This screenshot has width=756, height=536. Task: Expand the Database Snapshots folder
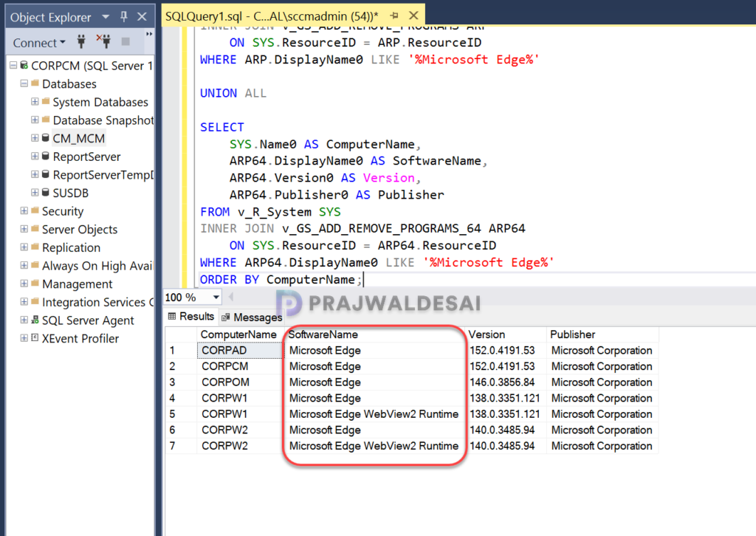click(35, 120)
